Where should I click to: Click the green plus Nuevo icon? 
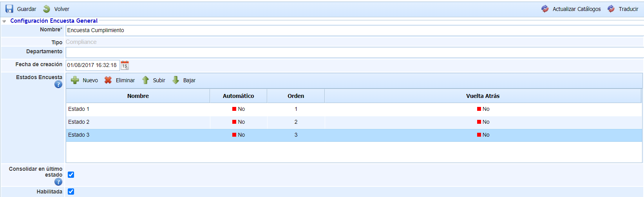coord(75,80)
